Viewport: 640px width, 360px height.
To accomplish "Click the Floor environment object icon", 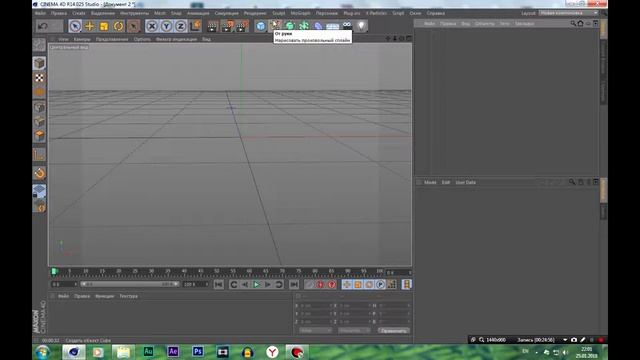I will point(333,26).
